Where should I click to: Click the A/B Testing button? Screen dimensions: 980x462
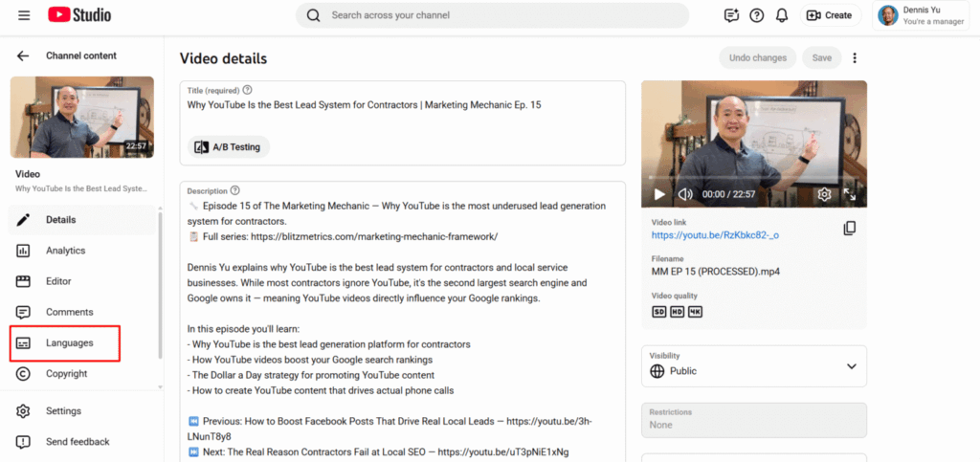coord(230,147)
